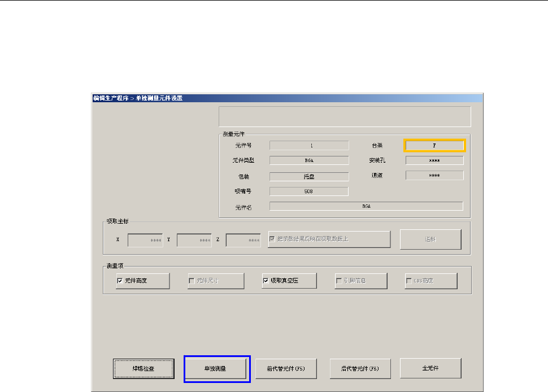This screenshot has height=392, width=548.
Task: Toggle the 元件高度 checkbox
Action: (120, 280)
